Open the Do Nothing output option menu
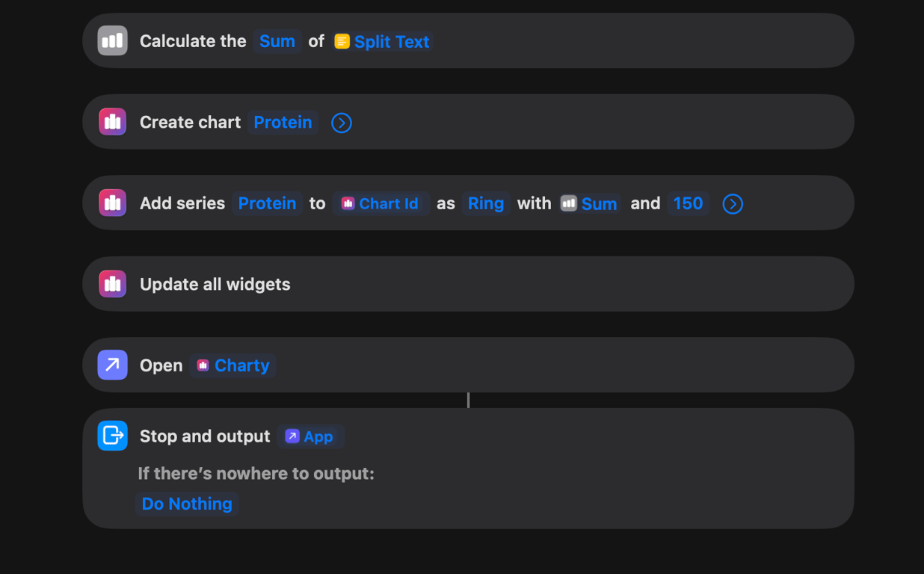The image size is (924, 574). (187, 504)
